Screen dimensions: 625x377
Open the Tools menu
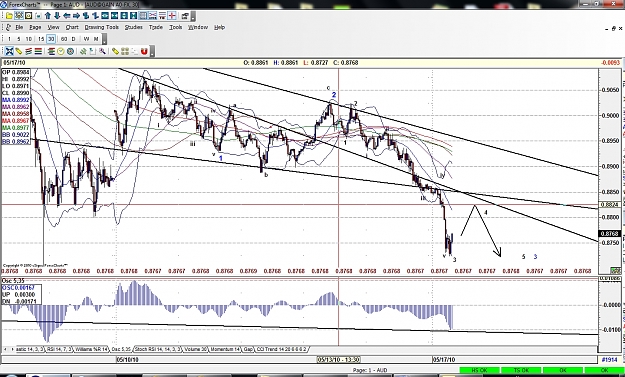[175, 27]
